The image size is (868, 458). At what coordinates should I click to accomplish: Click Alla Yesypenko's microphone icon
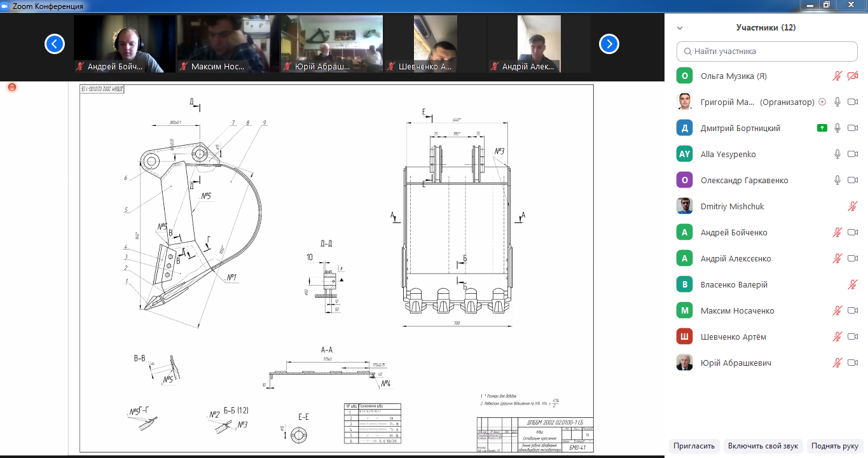837,154
